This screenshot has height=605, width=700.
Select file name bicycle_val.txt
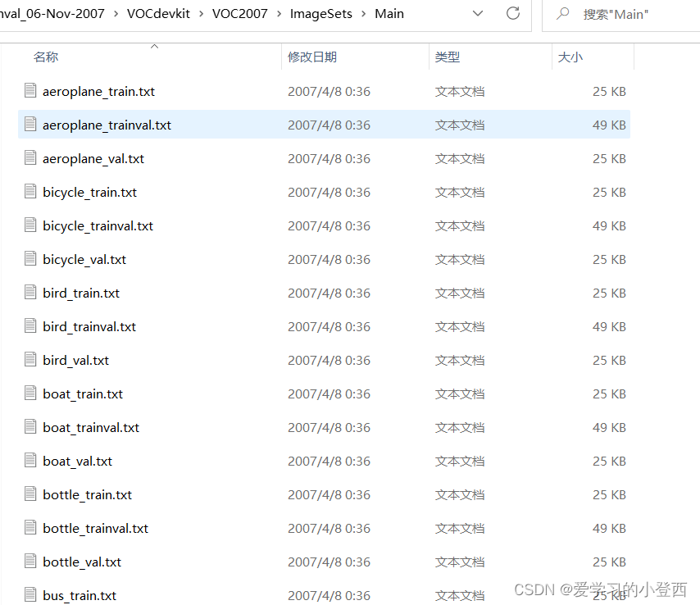coord(84,259)
